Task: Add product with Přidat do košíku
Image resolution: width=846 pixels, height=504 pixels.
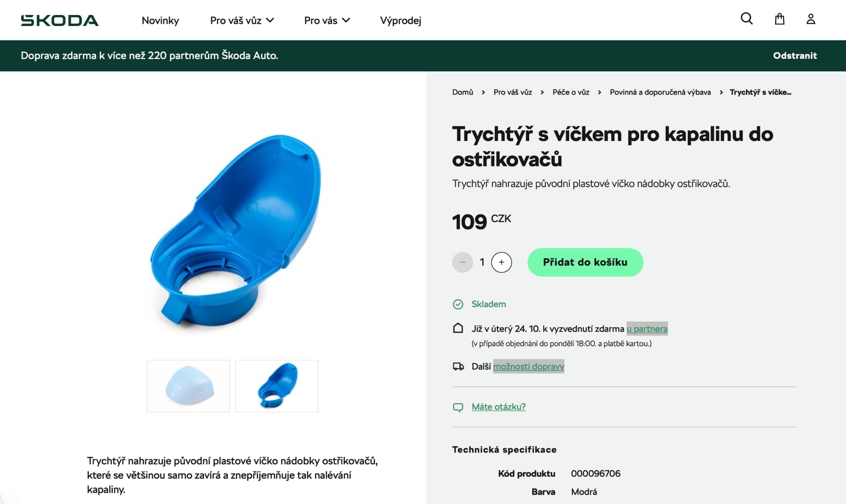Action: coord(585,262)
